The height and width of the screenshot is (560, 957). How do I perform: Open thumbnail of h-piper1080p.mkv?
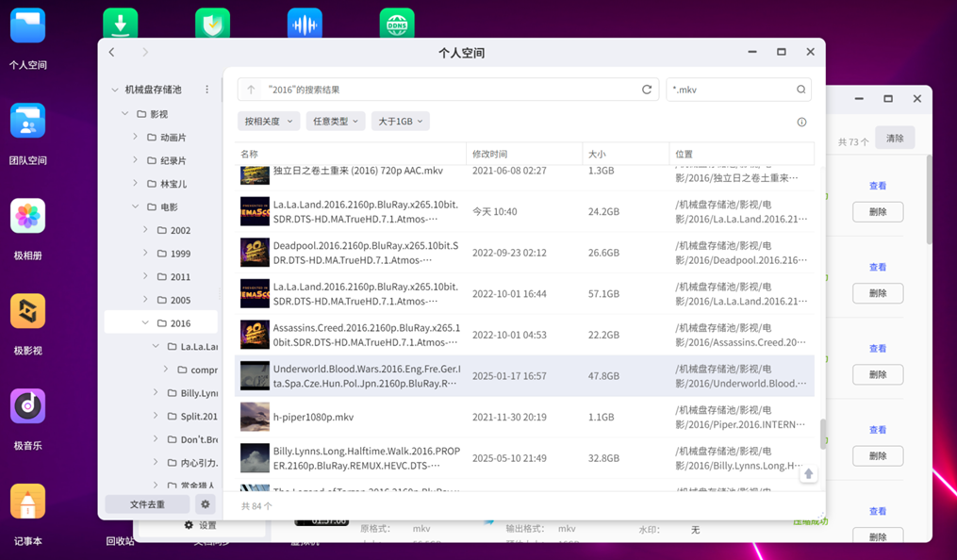click(x=255, y=418)
